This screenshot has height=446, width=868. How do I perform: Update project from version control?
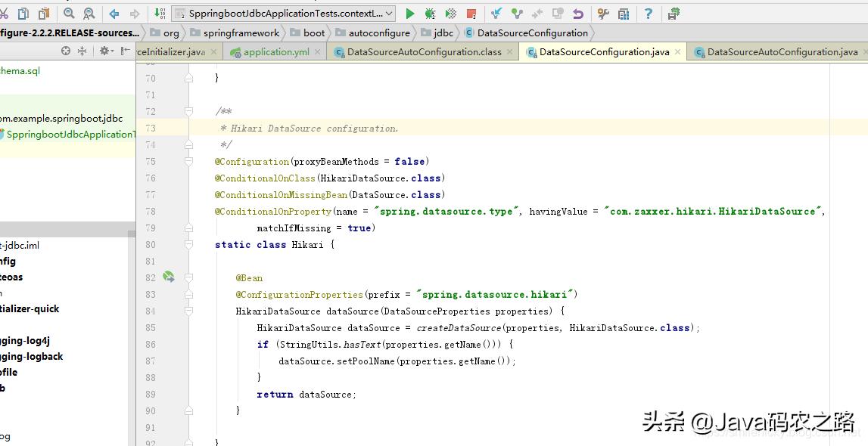[x=498, y=13]
